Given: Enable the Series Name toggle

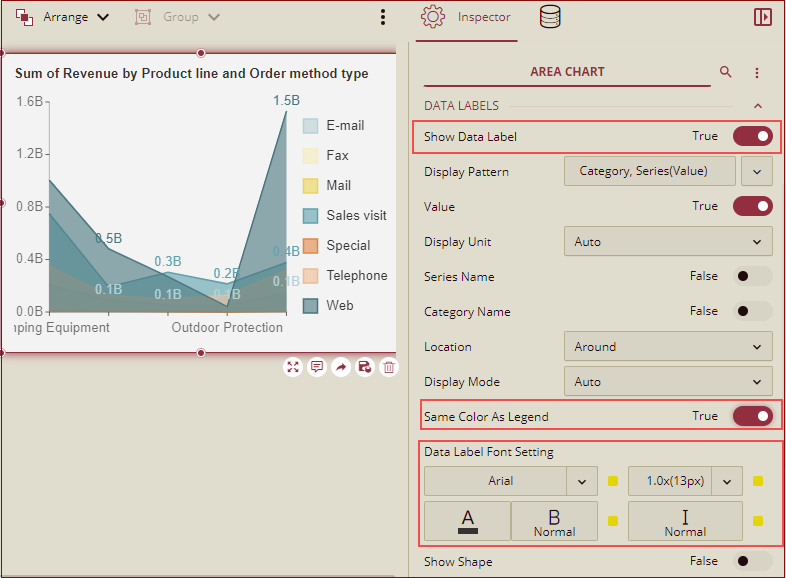Looking at the screenshot, I should (753, 277).
